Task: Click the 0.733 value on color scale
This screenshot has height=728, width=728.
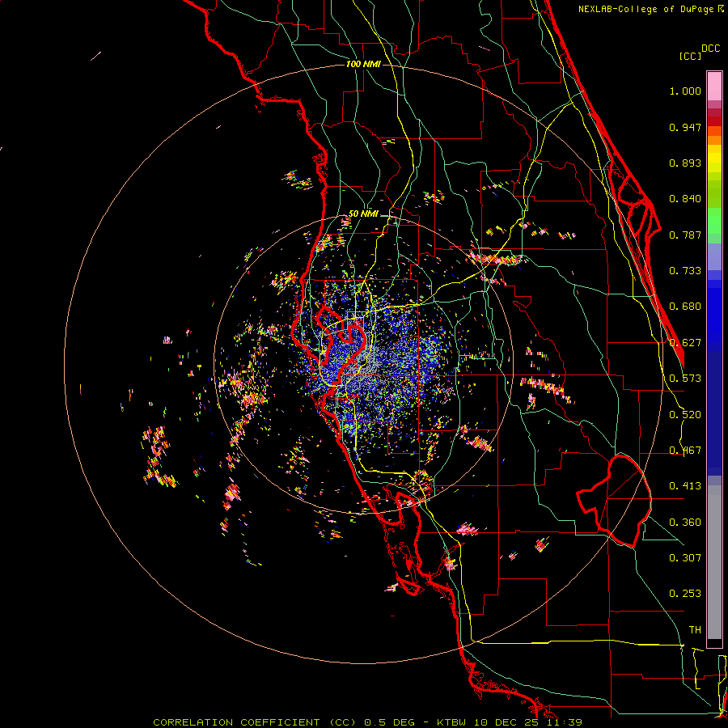Action: (x=685, y=271)
